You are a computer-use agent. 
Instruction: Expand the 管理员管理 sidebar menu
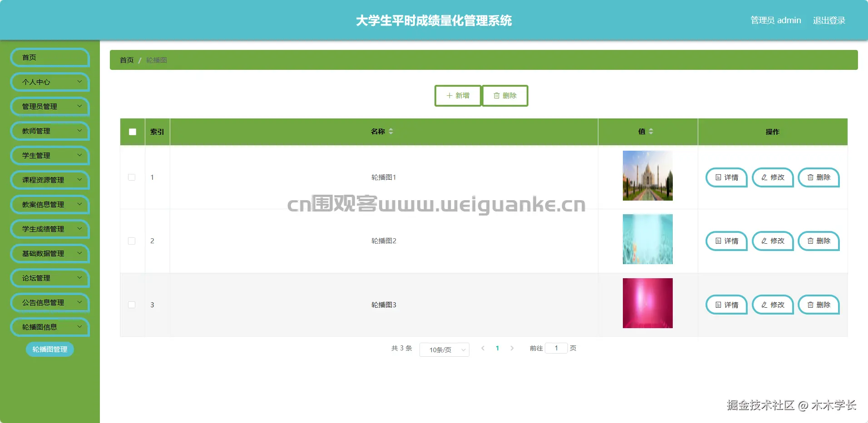[x=50, y=107]
